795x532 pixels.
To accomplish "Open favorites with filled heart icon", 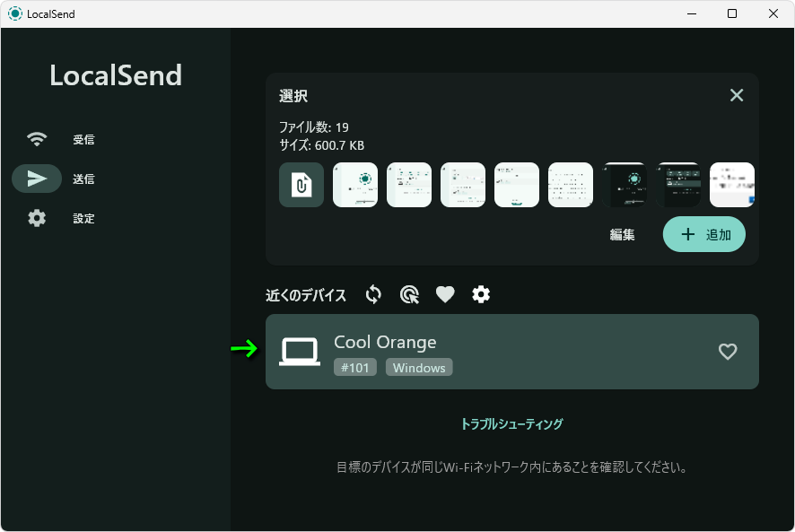I will tap(445, 294).
